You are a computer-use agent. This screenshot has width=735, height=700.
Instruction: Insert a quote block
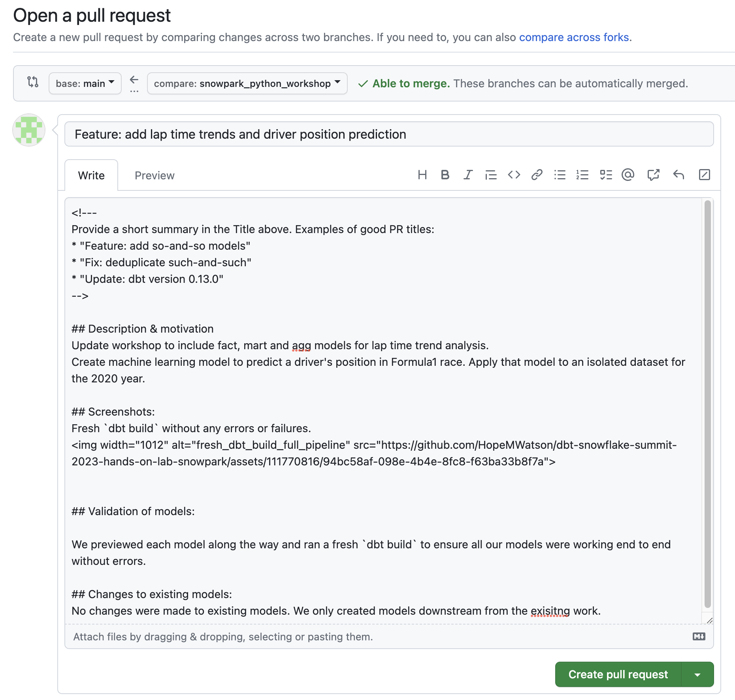point(490,175)
